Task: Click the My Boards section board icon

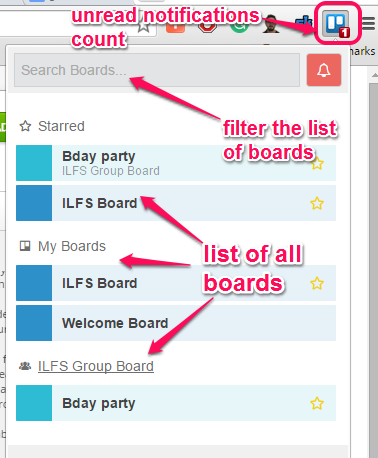Action: [x=25, y=246]
